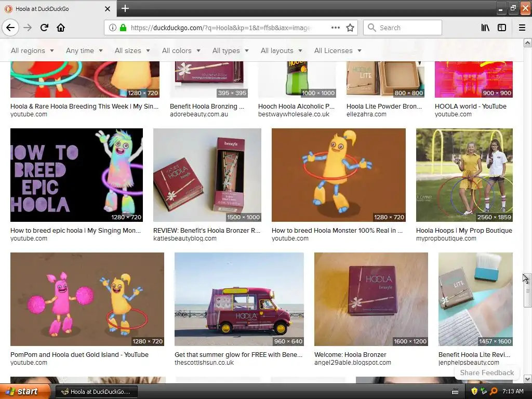The image size is (532, 399).
Task: Open PomPom and Hoola duet image
Action: tap(87, 299)
